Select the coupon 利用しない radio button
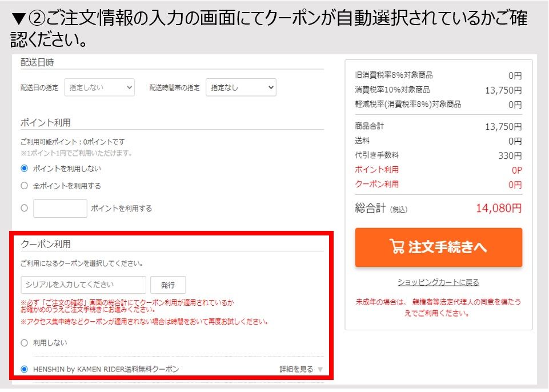Image resolution: width=549 pixels, height=392 pixels. click(24, 343)
